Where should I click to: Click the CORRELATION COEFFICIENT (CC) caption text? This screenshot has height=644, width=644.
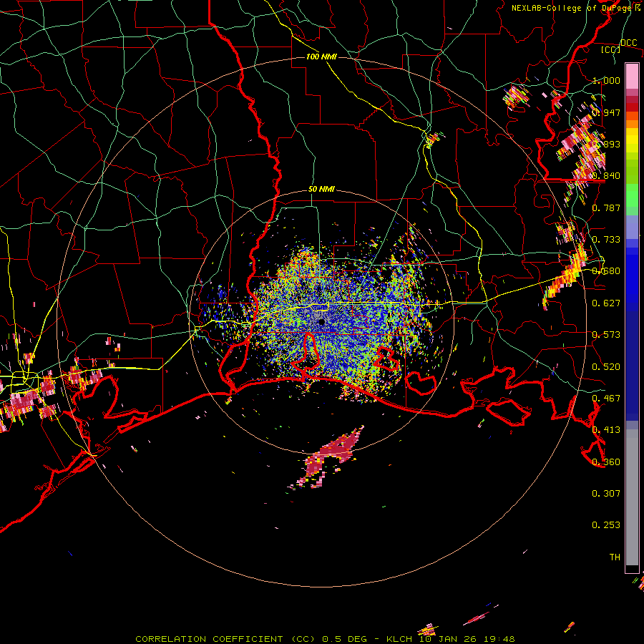(x=225, y=639)
